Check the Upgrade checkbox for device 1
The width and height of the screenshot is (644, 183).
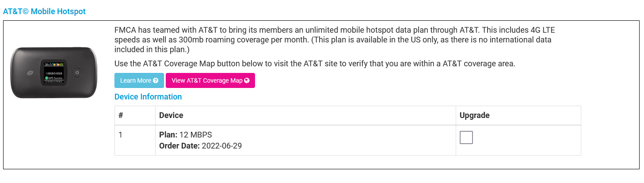(x=466, y=137)
